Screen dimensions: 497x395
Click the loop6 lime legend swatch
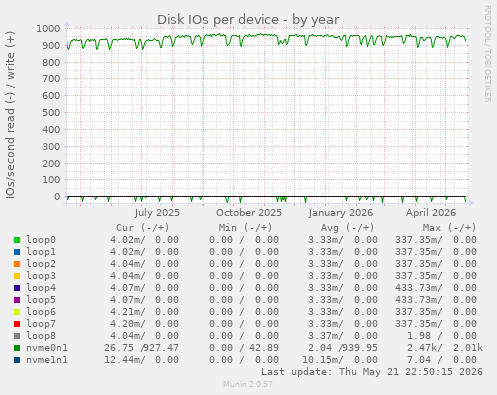(x=17, y=312)
